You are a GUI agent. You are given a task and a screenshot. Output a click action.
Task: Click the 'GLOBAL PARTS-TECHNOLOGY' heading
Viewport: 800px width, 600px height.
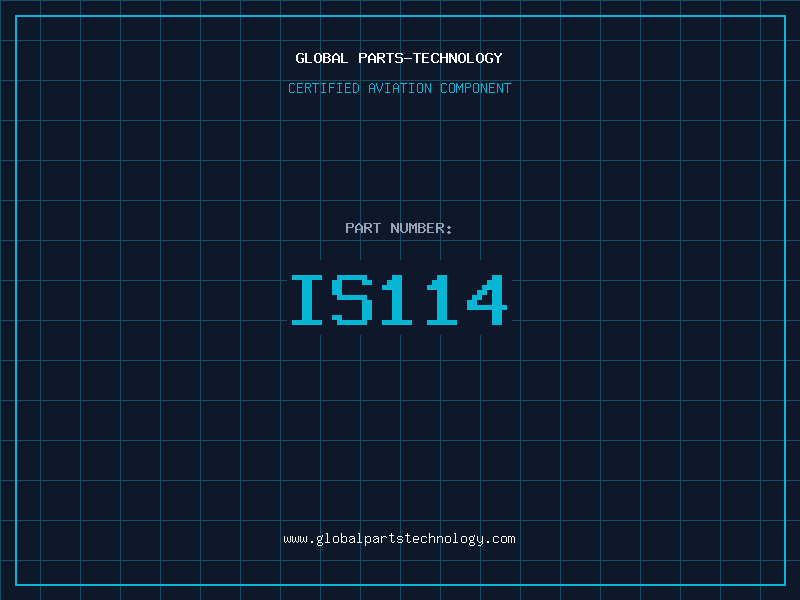tap(399, 58)
